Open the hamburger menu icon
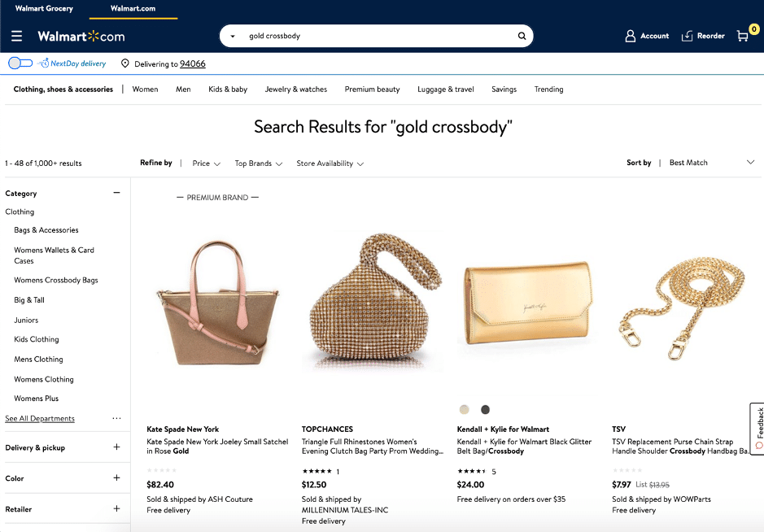Screen dimensions: 764x532 16,36
